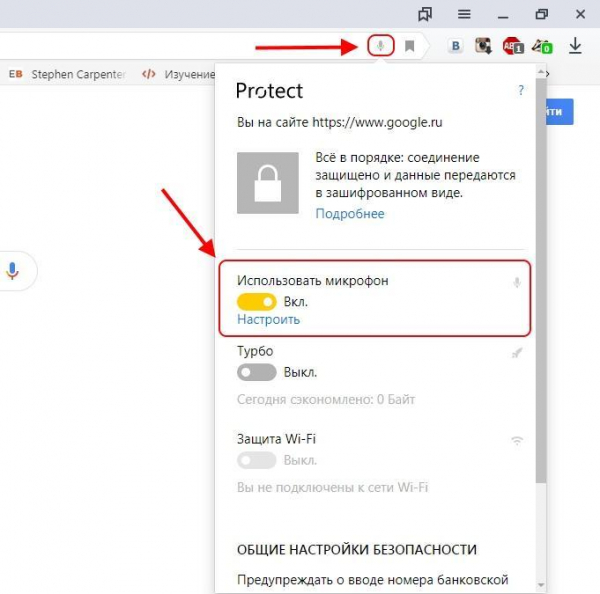Screen dimensions: 600x594
Task: Open the Adblock extension icon
Action: pyautogui.click(x=513, y=46)
